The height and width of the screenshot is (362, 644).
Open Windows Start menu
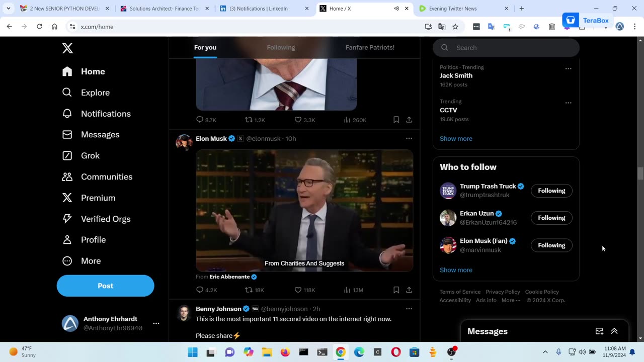coord(193,352)
